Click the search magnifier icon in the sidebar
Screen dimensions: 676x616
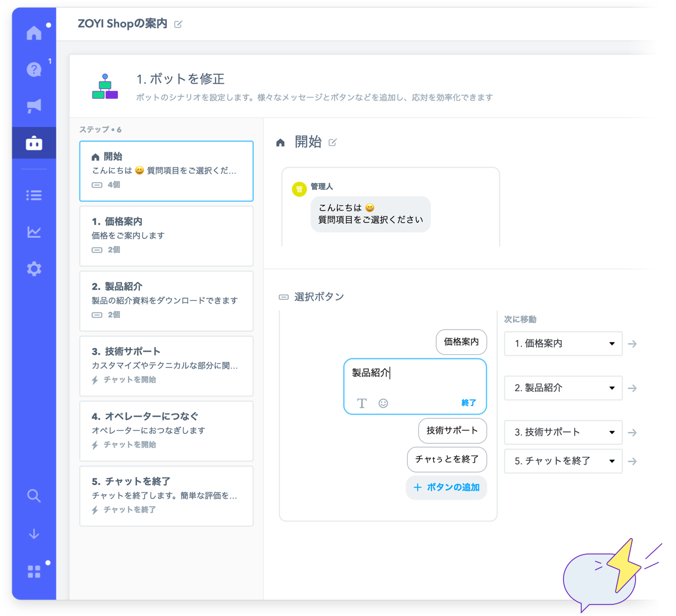34,496
